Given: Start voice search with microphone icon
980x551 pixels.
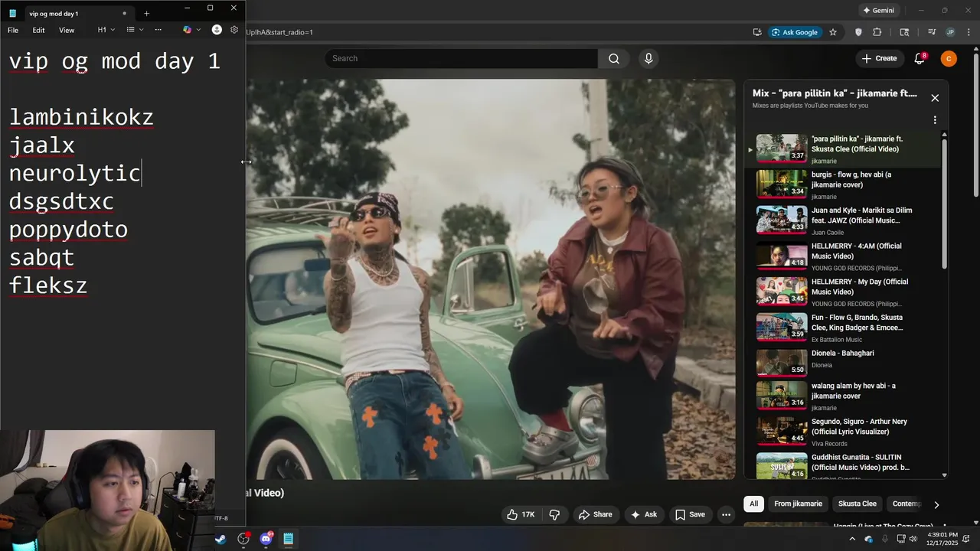Looking at the screenshot, I should tap(648, 58).
